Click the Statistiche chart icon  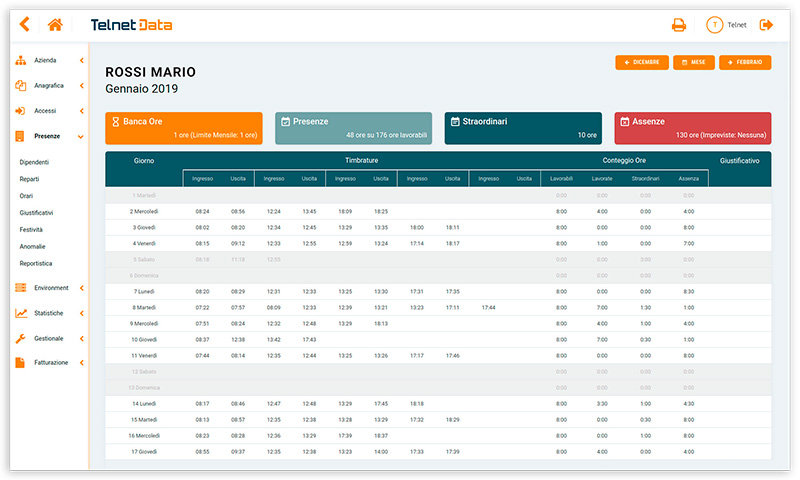pos(21,313)
